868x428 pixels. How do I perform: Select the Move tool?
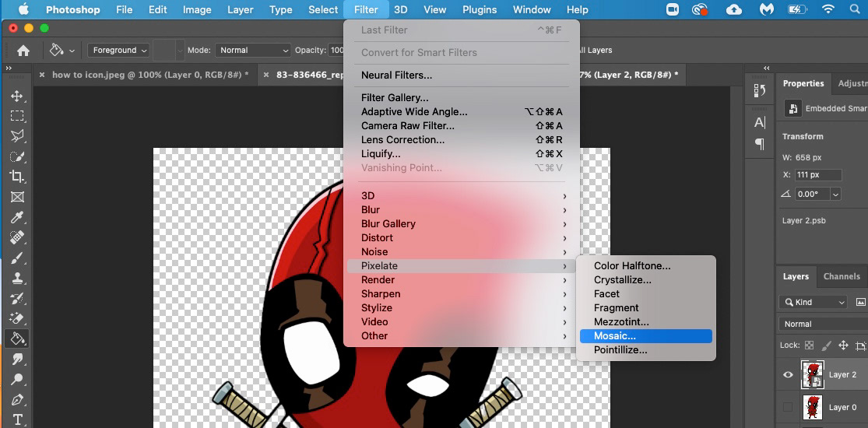click(16, 96)
